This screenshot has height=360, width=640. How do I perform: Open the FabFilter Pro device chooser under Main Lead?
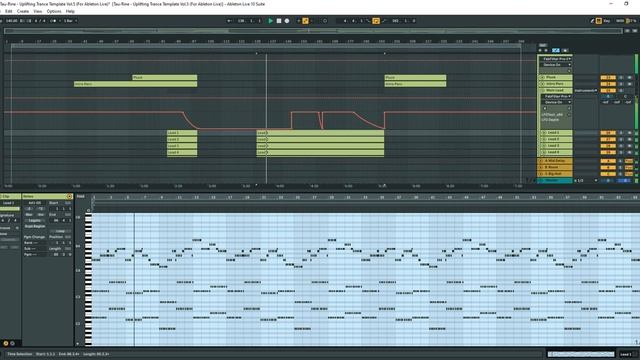coord(557,97)
